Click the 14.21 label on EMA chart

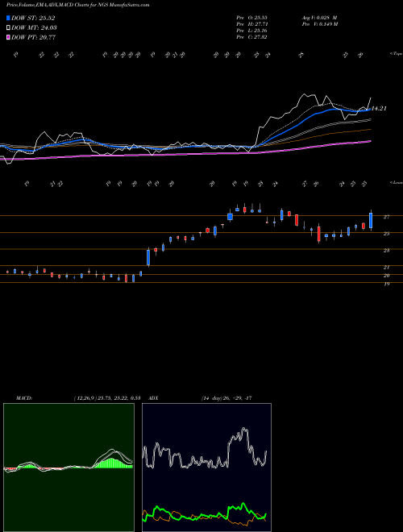379,109
